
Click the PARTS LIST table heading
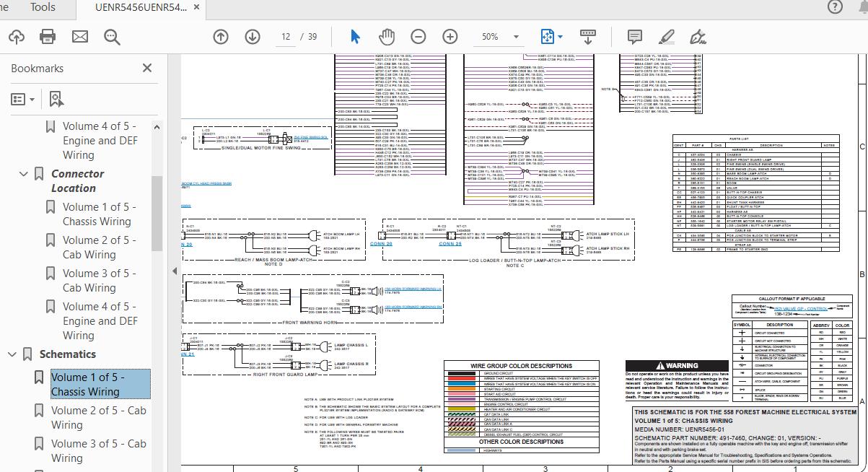[739, 139]
